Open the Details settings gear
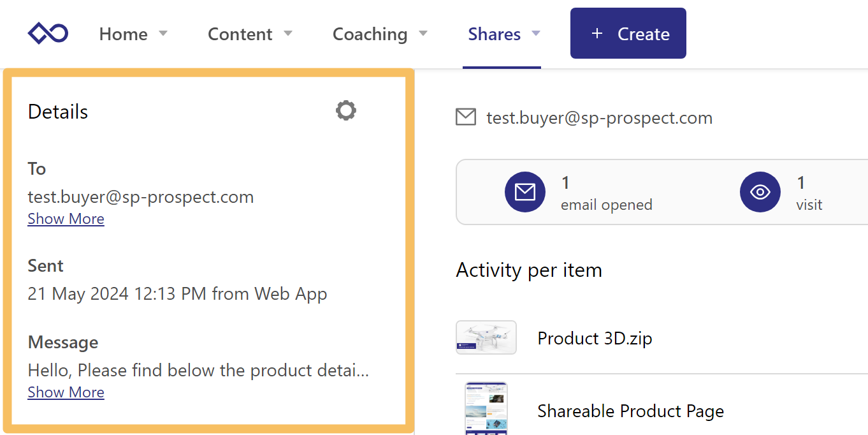Image resolution: width=868 pixels, height=435 pixels. (x=346, y=110)
